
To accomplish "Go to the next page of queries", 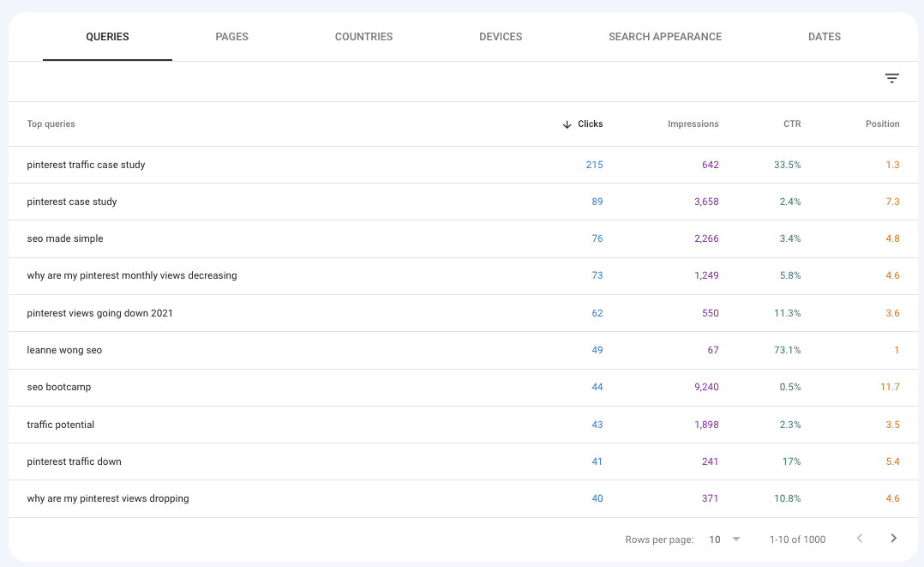I will pyautogui.click(x=892, y=539).
